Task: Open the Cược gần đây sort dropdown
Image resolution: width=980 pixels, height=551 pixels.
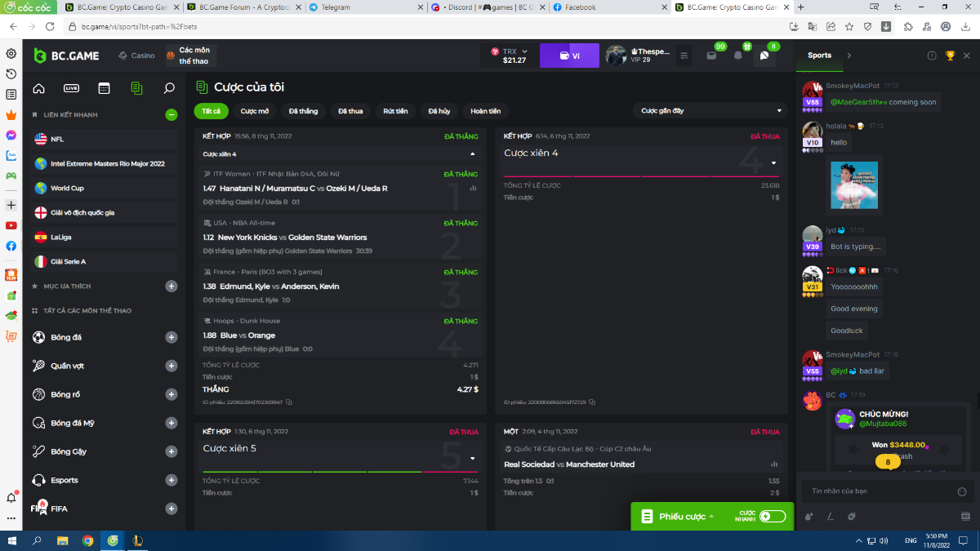Action: coord(710,111)
